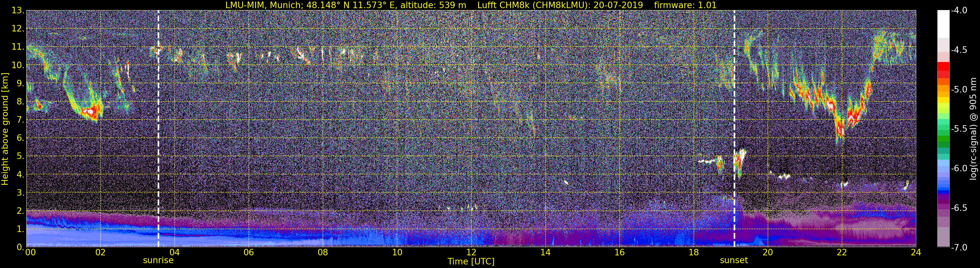The width and height of the screenshot is (980, 268).
Task: Click the colorbar tick label -6.5
Action: [959, 208]
